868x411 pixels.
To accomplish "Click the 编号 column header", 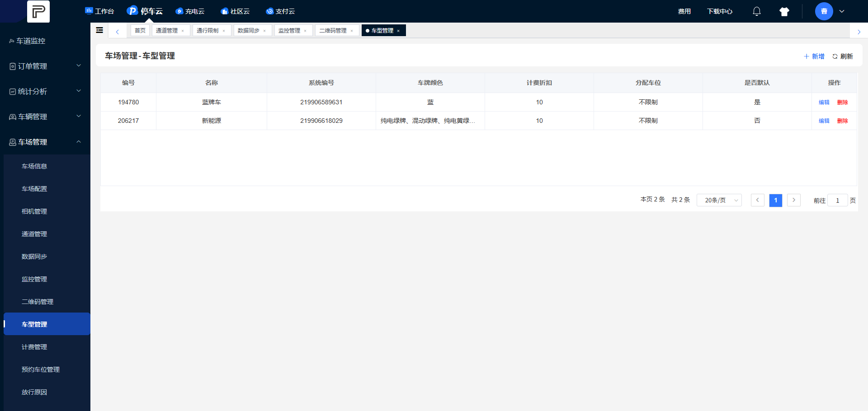I will pyautogui.click(x=128, y=83).
